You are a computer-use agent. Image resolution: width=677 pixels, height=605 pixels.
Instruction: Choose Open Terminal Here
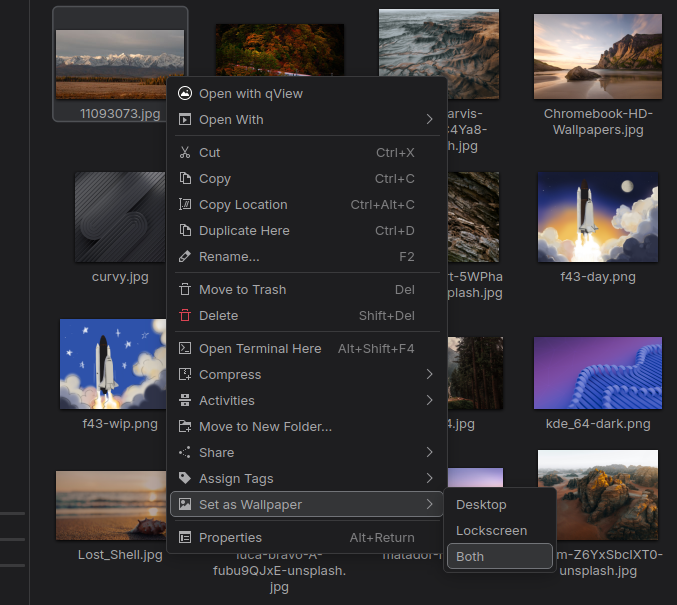click(x=307, y=348)
